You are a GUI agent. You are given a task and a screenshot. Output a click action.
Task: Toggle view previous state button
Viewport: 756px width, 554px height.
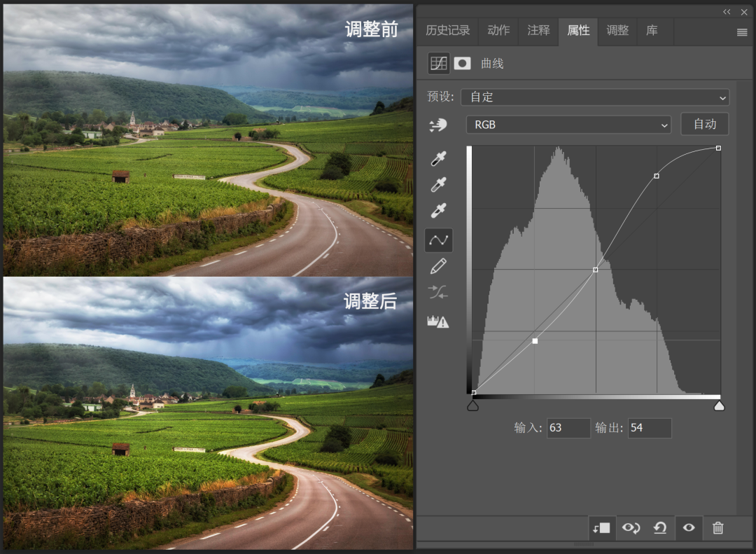631,528
